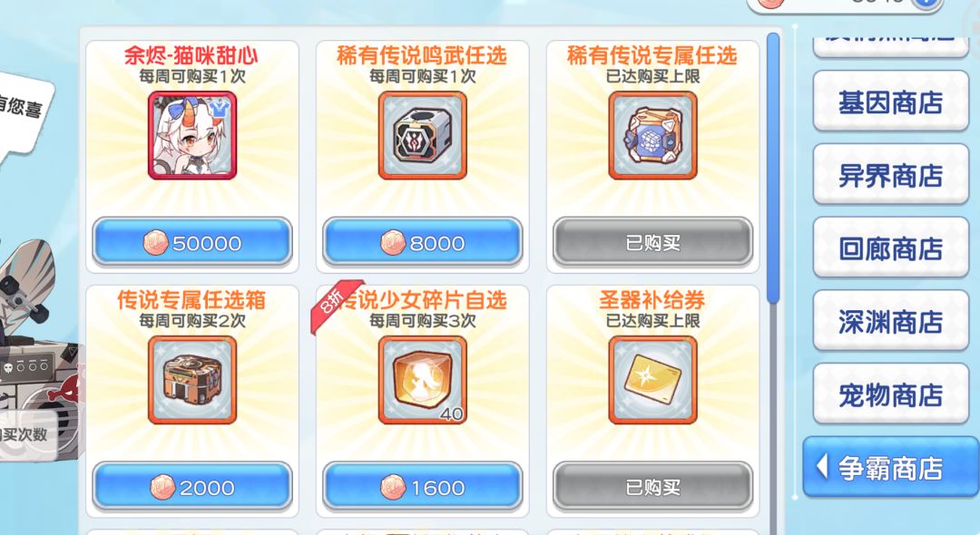Select the active 争霸商店 tab
This screenshot has width=980, height=535.
(891, 467)
